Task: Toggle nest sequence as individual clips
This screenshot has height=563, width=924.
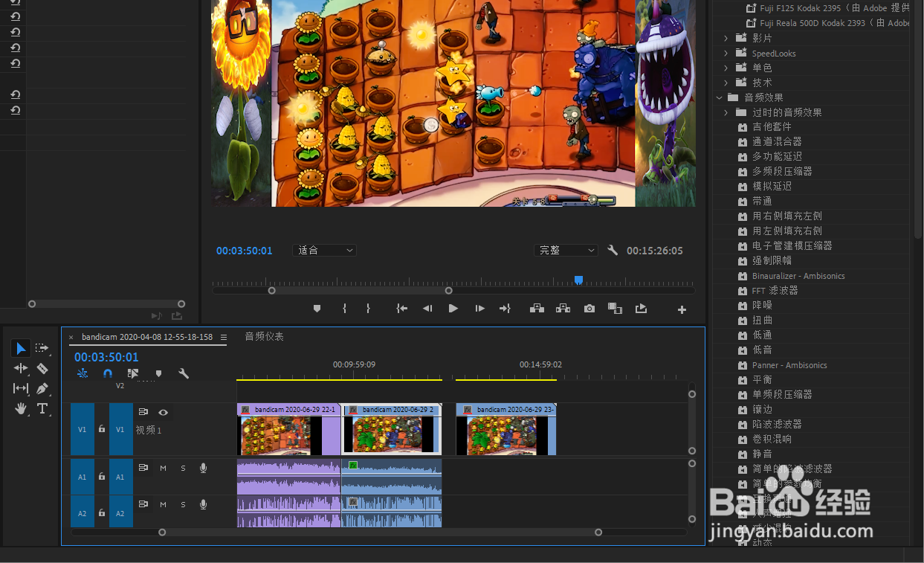Action: [x=83, y=373]
